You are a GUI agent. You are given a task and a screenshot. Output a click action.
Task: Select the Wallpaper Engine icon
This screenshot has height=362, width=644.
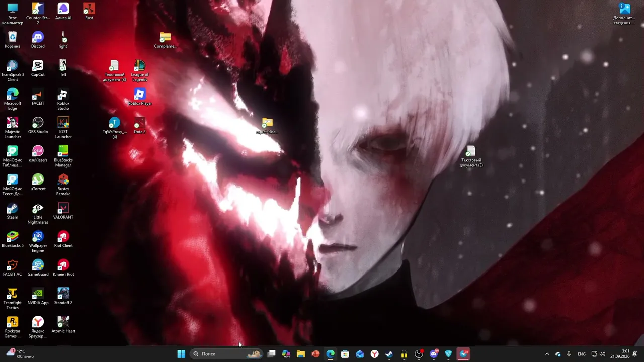[x=38, y=242]
